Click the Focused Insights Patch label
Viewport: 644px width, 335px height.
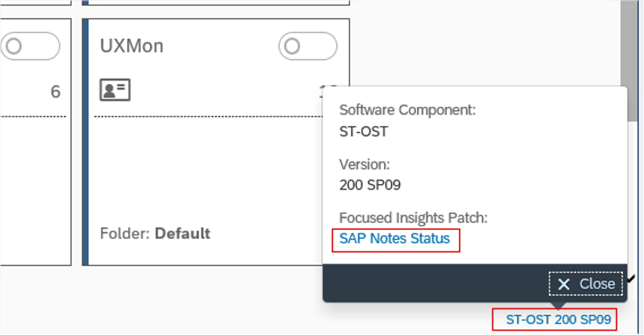(x=413, y=218)
